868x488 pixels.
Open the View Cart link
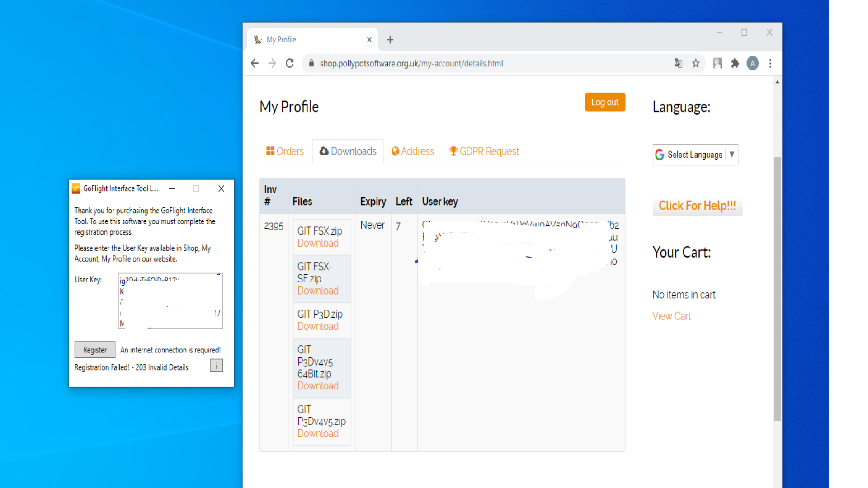(x=671, y=316)
